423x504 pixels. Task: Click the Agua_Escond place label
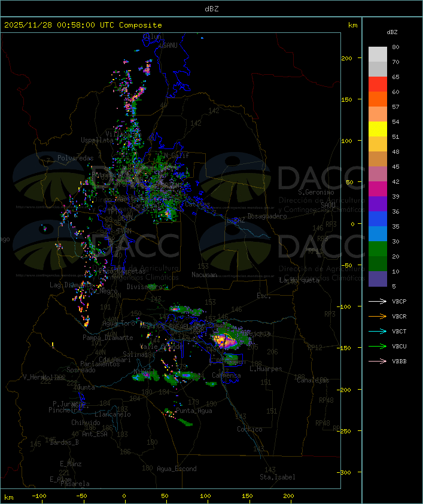tap(176, 469)
